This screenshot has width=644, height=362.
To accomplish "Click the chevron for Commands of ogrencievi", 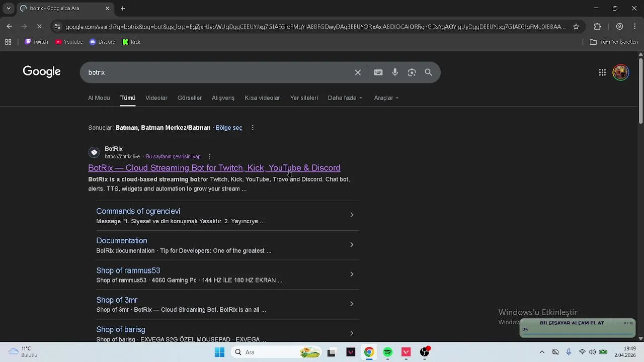I will click(x=352, y=215).
